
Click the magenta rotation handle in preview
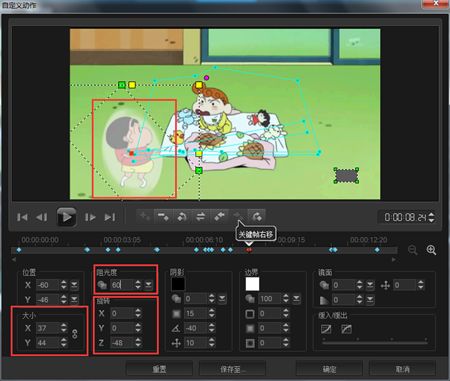click(x=207, y=78)
